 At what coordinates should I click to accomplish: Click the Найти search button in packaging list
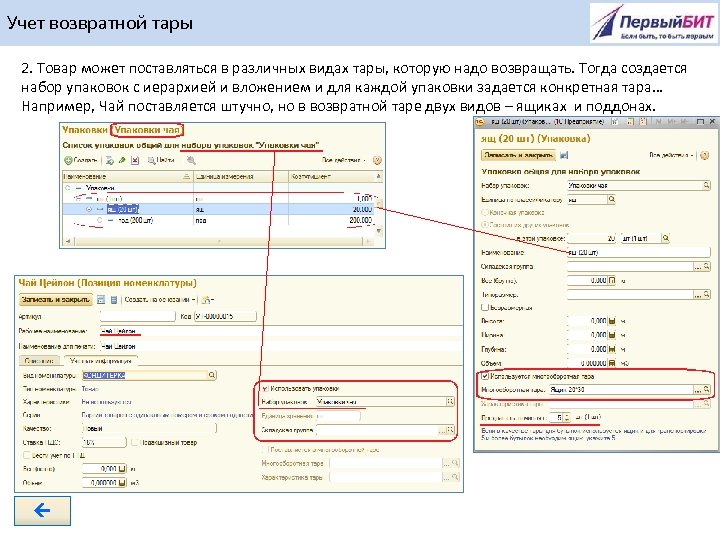pos(161,160)
